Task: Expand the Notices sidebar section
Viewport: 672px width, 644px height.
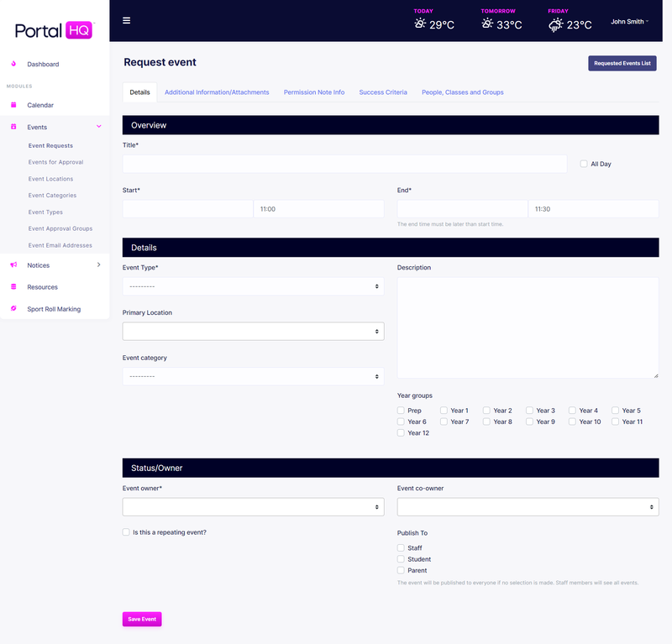Action: click(x=100, y=265)
